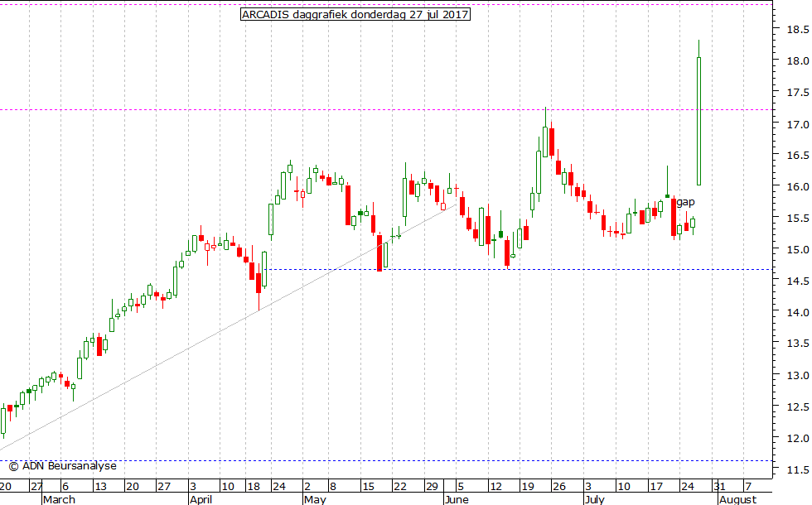This screenshot has width=812, height=505.
Task: Click the 'March' month label
Action: point(59,499)
